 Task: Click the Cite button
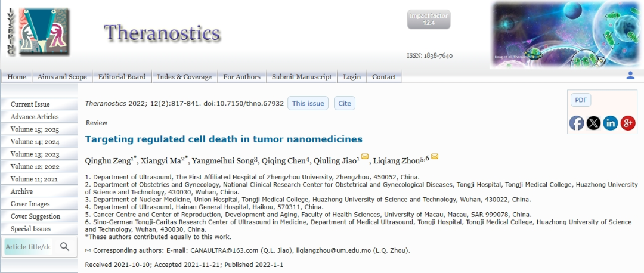pyautogui.click(x=345, y=104)
